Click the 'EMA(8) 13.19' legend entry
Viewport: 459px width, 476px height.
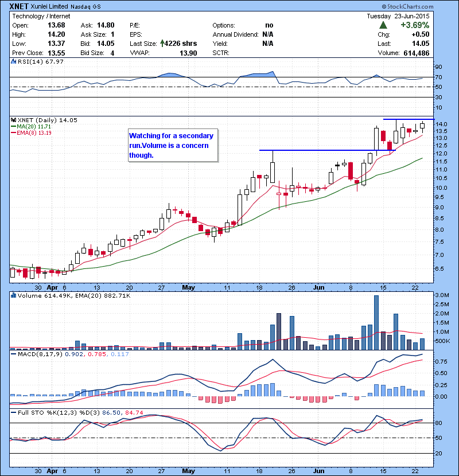32,133
